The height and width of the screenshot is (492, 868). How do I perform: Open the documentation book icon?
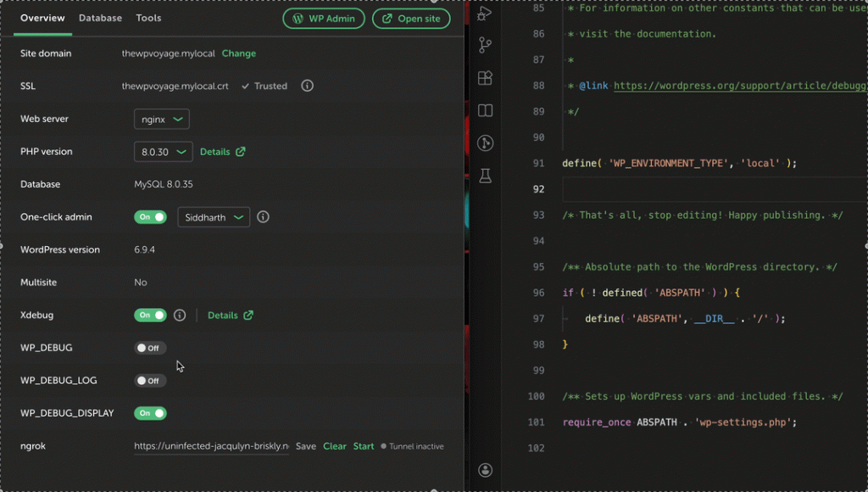coord(485,111)
